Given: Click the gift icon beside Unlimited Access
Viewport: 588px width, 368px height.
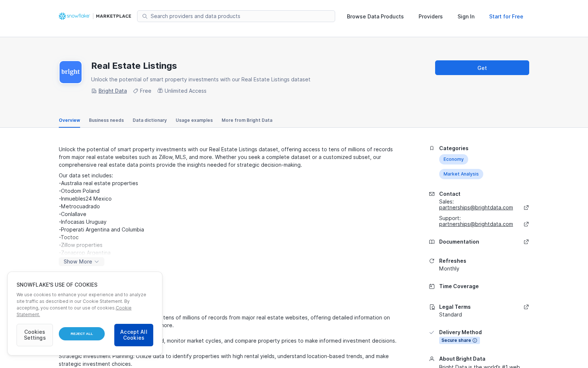Looking at the screenshot, I should click(x=160, y=91).
